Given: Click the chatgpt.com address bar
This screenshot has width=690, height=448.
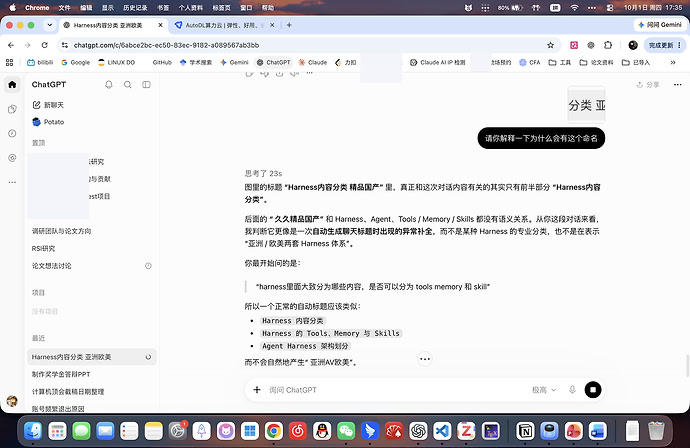Looking at the screenshot, I should tap(308, 45).
